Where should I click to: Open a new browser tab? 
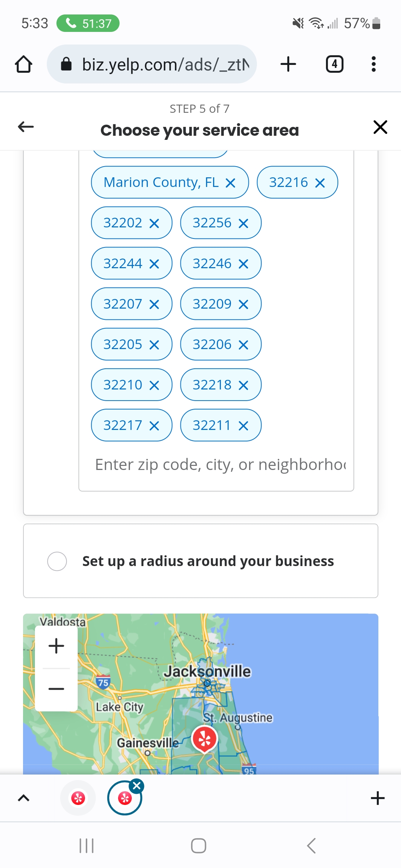click(288, 64)
